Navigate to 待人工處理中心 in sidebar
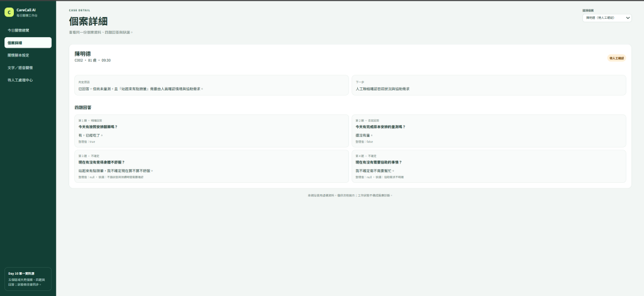 click(x=28, y=80)
